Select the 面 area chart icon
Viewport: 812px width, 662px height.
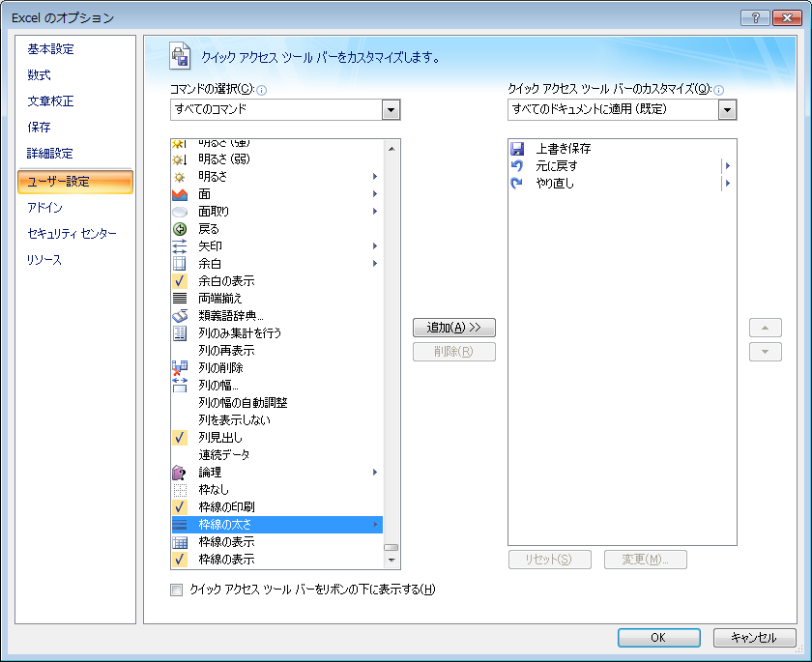click(179, 194)
